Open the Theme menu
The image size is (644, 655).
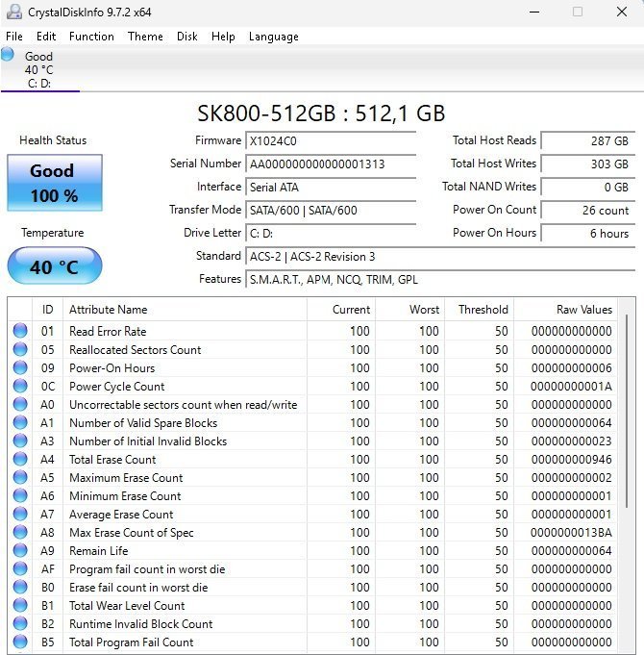tap(145, 37)
